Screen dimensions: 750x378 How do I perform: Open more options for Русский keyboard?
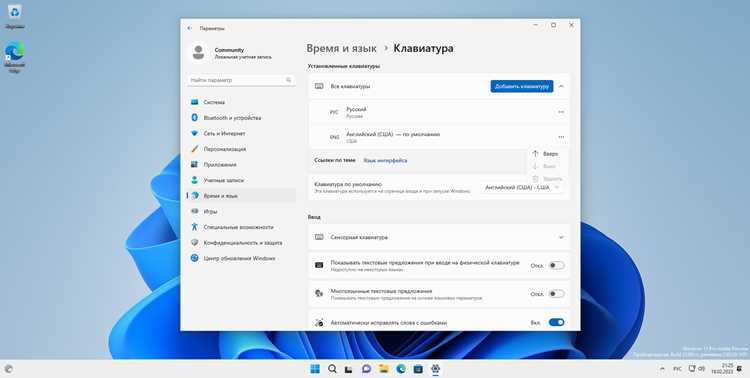click(x=561, y=112)
